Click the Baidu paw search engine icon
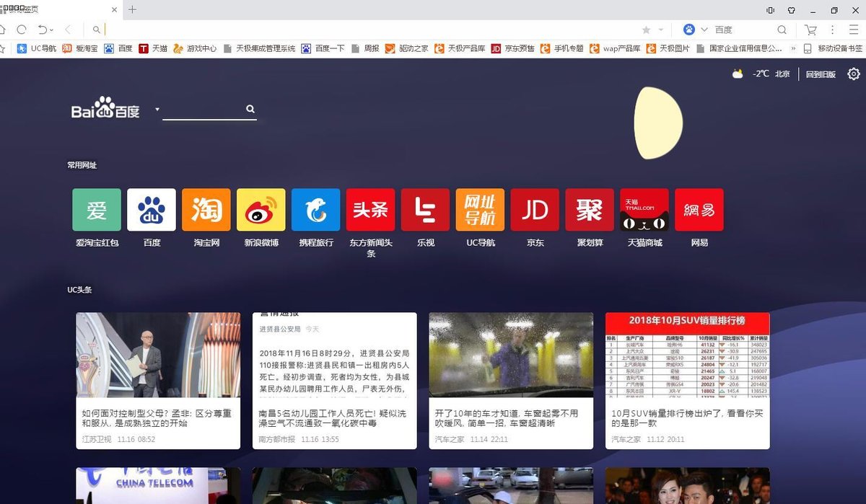 [688, 30]
